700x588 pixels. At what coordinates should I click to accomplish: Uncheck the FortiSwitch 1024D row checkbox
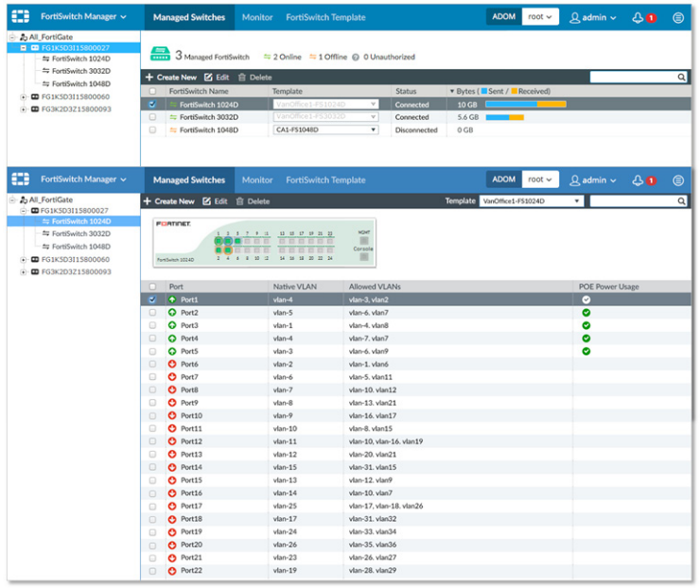152,104
